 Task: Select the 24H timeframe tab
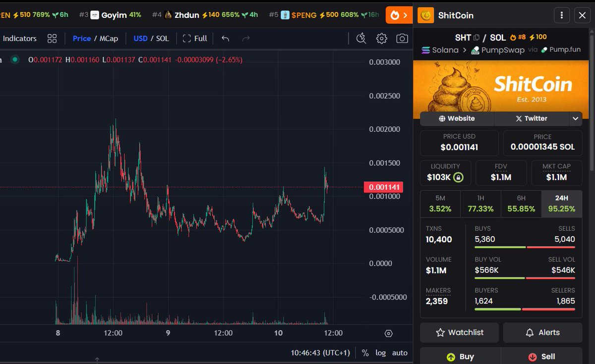pos(562,204)
